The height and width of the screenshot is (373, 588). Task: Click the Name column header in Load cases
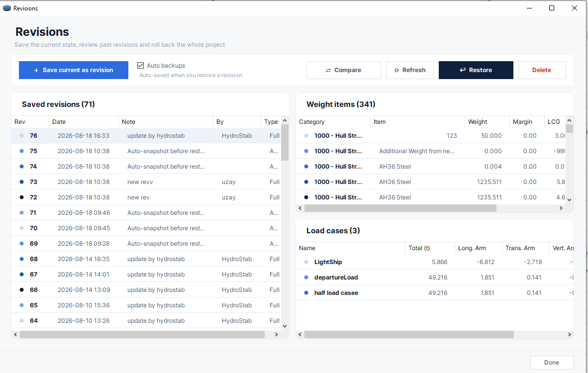coord(350,248)
